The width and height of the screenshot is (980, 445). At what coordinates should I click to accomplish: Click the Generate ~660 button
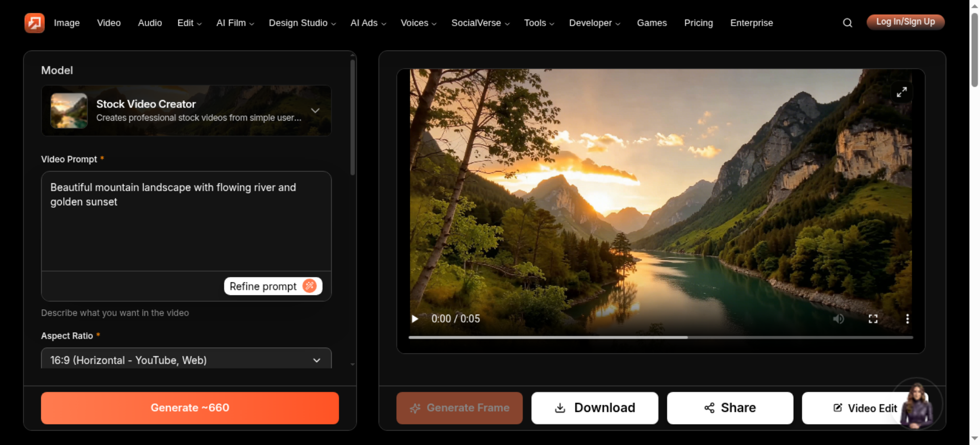tap(190, 408)
